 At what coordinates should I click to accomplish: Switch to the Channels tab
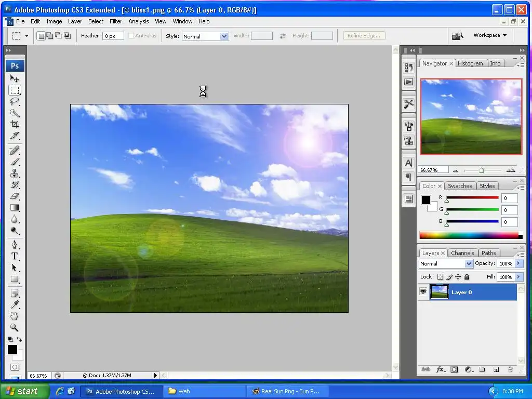click(462, 253)
